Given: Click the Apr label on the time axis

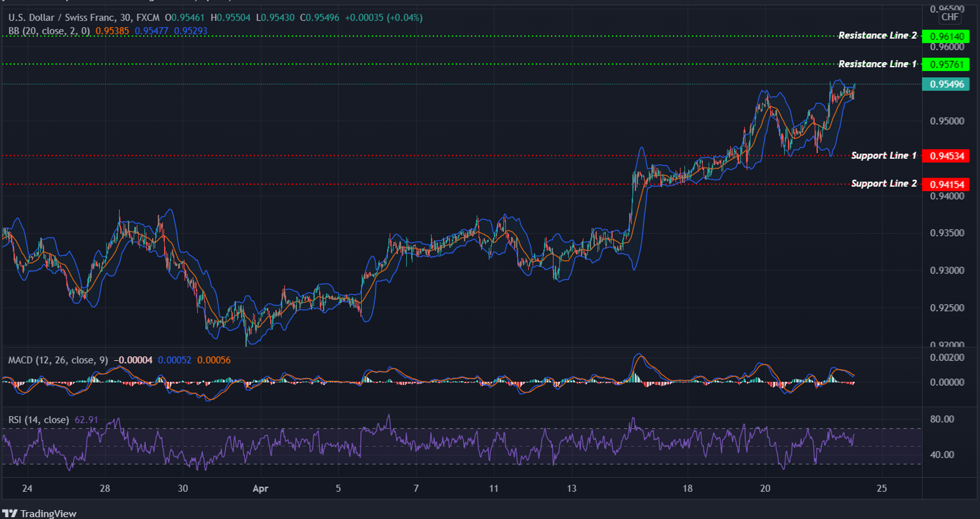Looking at the screenshot, I should coord(260,489).
